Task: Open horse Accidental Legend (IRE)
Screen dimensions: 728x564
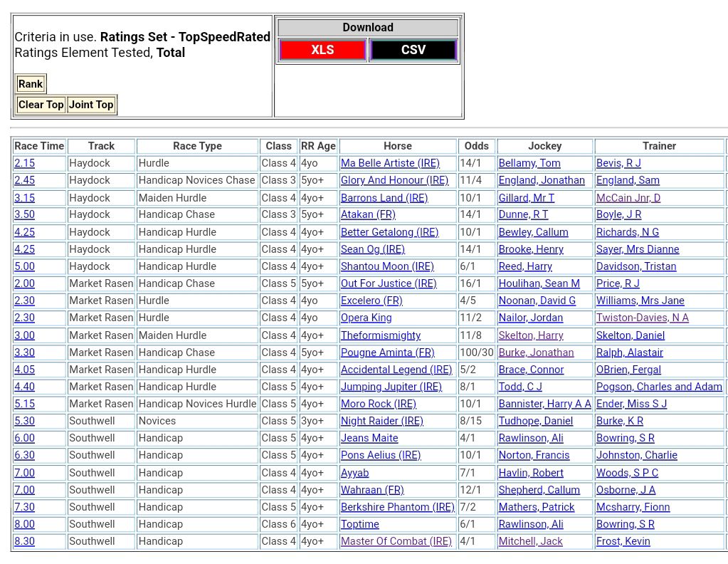Action: click(x=396, y=370)
